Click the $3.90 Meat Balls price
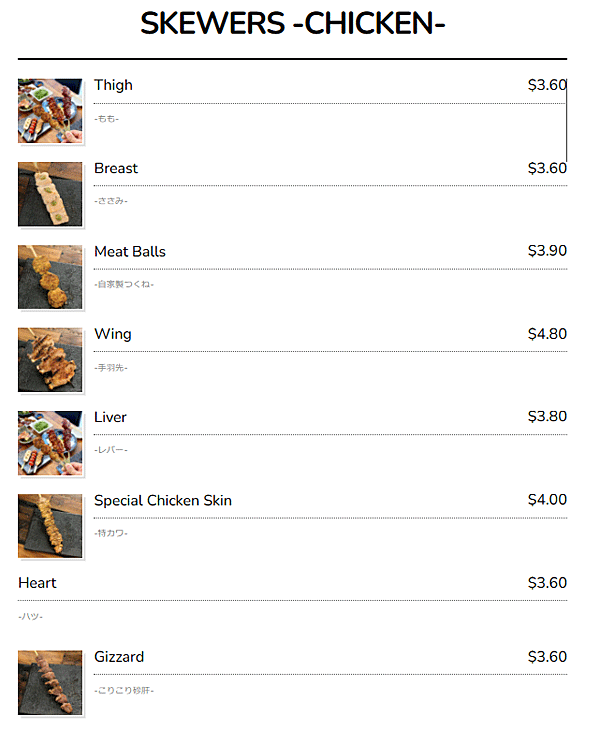600x730 pixels. [x=547, y=251]
